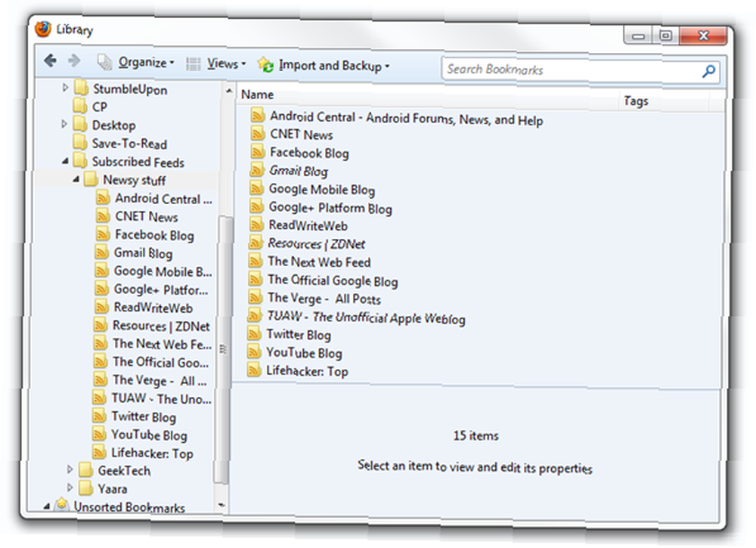The image size is (756, 548).
Task: Select Google+ Platfor... in sidebar tree
Action: pyautogui.click(x=160, y=289)
